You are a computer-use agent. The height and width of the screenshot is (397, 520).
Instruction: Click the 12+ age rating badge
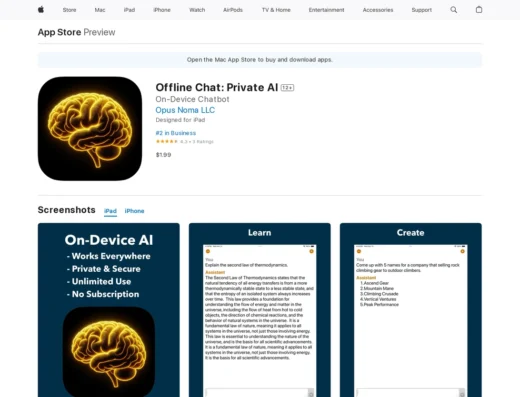click(287, 88)
